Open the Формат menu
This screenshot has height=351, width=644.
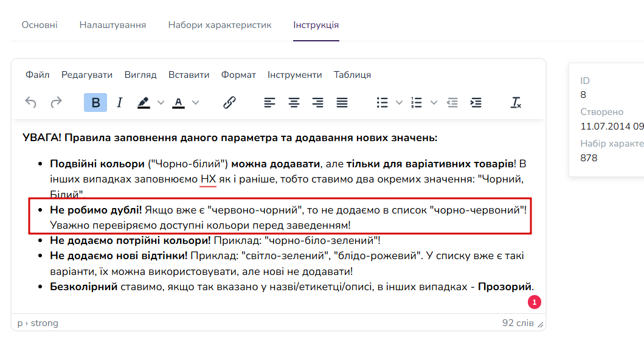(238, 75)
